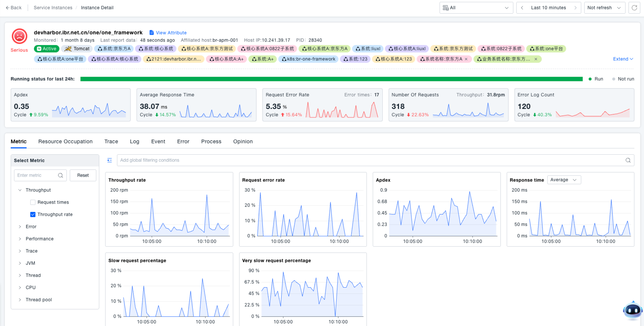Viewport: 644px width, 326px height.
Task: Click the refresh icon in top bar
Action: (x=634, y=8)
